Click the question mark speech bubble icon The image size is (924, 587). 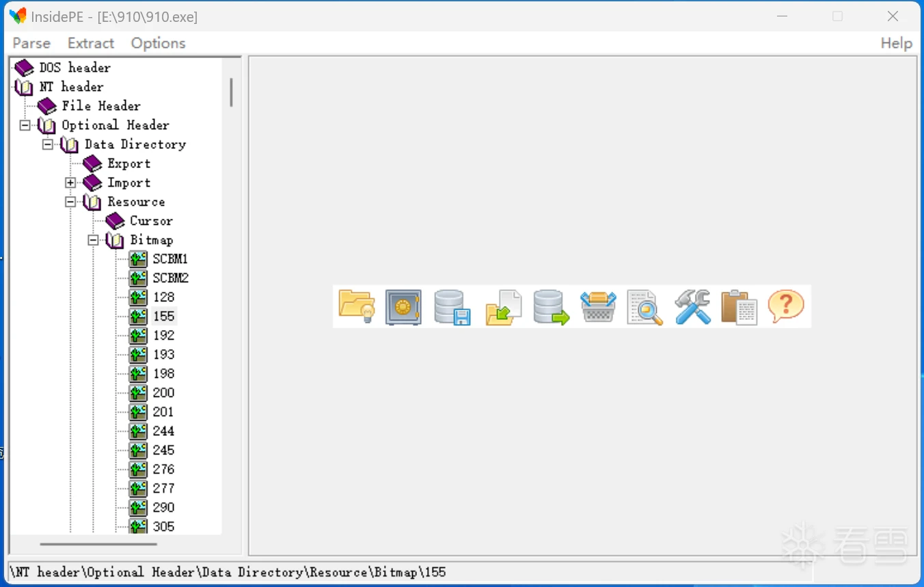[x=786, y=307]
